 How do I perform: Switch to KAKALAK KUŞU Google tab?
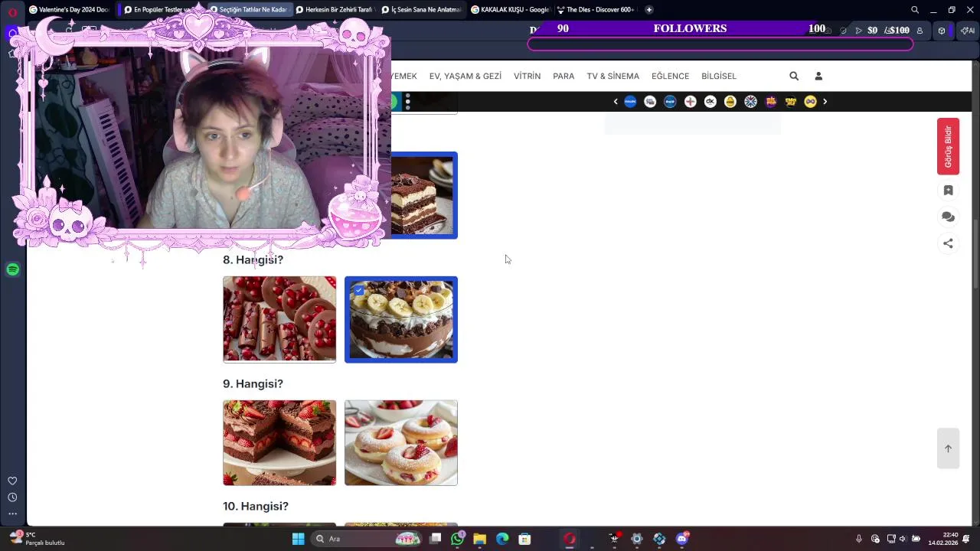(510, 10)
